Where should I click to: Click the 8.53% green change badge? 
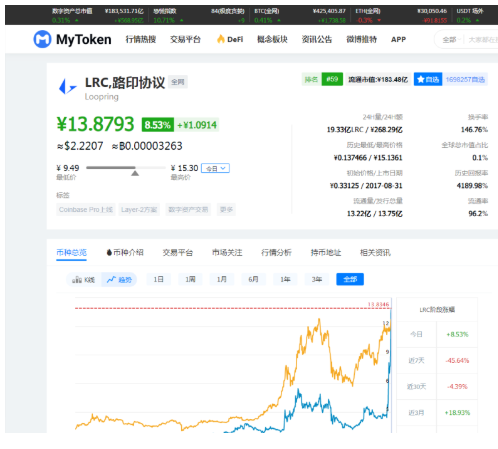point(158,125)
